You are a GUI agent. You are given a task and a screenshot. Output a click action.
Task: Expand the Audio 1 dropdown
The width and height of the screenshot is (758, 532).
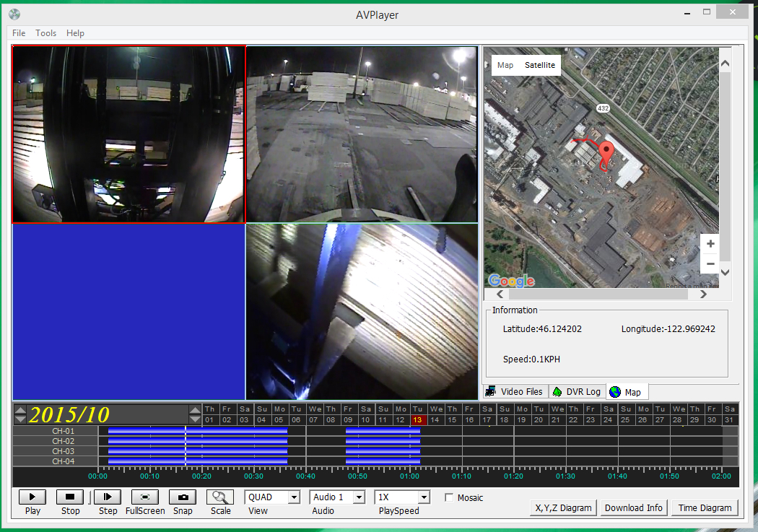click(359, 497)
